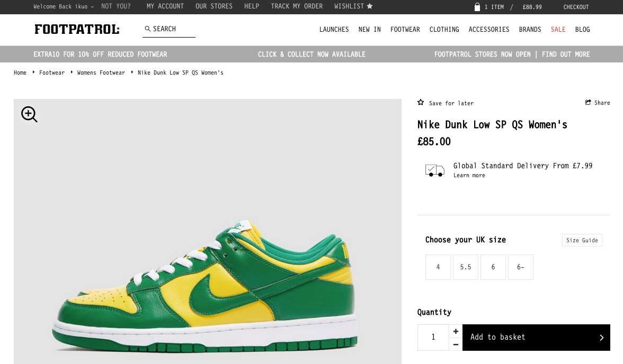Image resolution: width=623 pixels, height=364 pixels.
Task: Click Add to basket
Action: coord(497,337)
